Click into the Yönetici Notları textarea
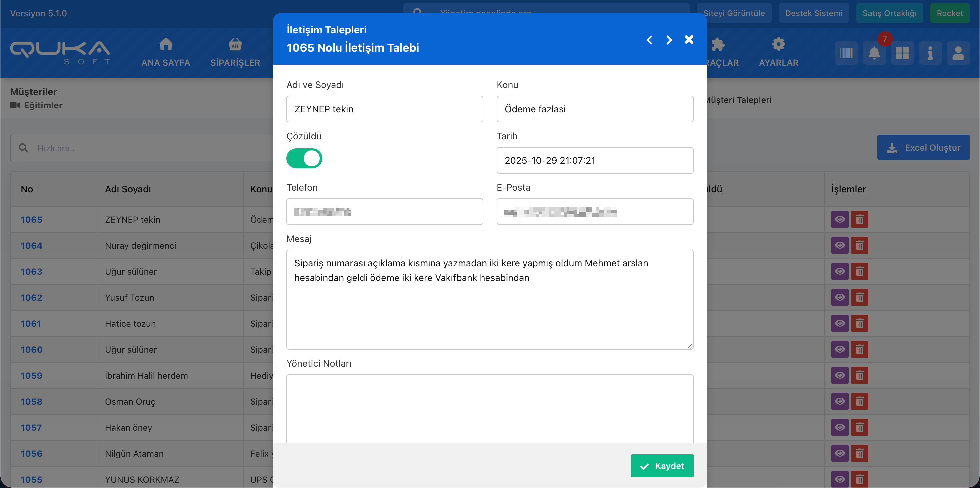 point(490,409)
